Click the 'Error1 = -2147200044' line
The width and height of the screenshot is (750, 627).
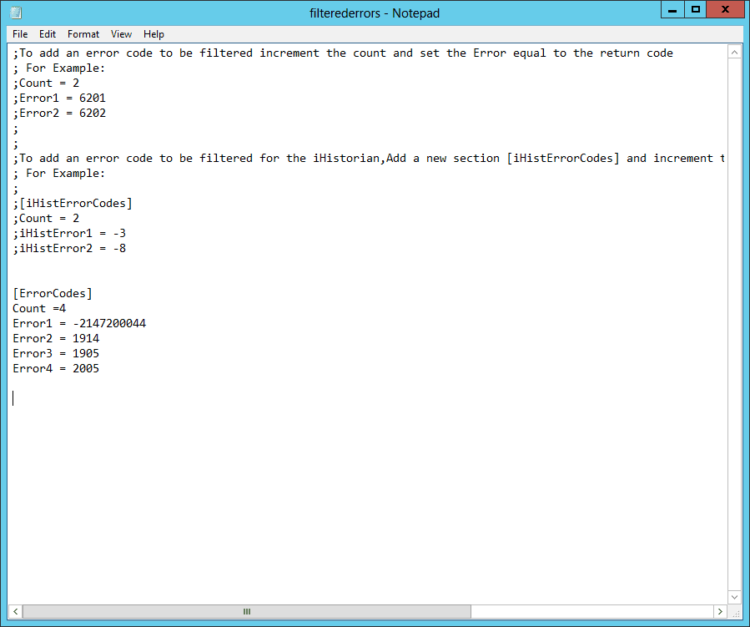point(79,323)
